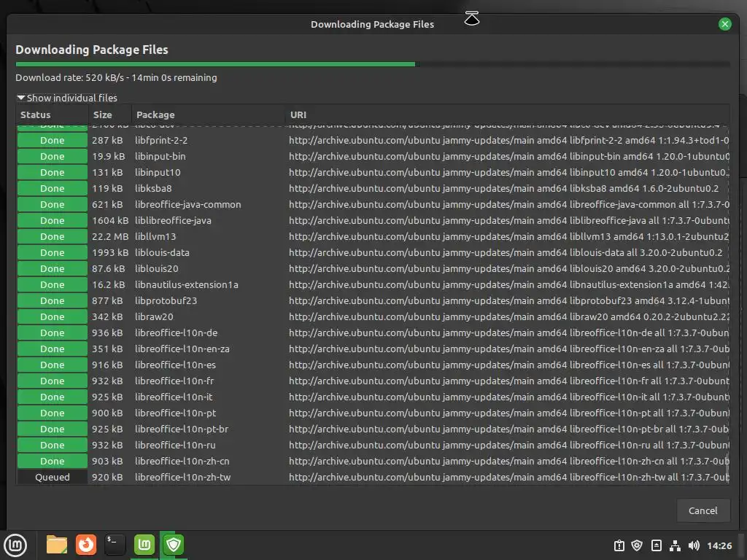747x560 pixels.
Task: Click the Queued status cell
Action: (x=53, y=477)
